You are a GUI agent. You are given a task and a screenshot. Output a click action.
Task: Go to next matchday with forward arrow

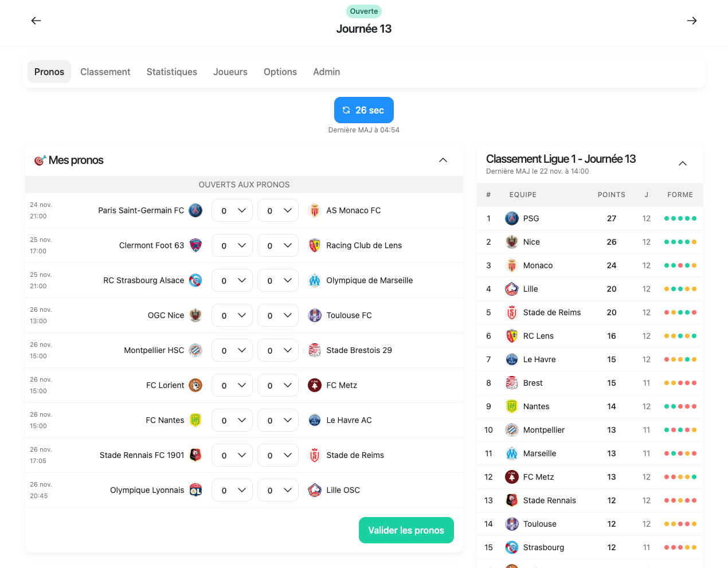click(x=692, y=21)
